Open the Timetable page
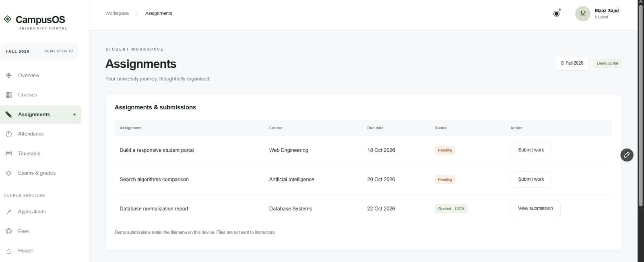 [41, 154]
